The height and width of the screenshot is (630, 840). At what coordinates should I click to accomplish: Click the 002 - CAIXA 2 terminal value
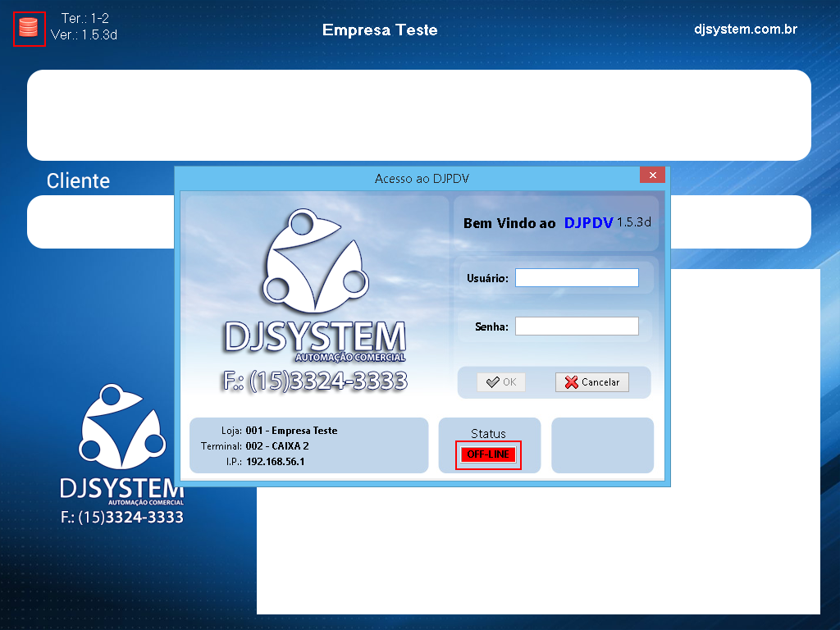click(x=277, y=445)
